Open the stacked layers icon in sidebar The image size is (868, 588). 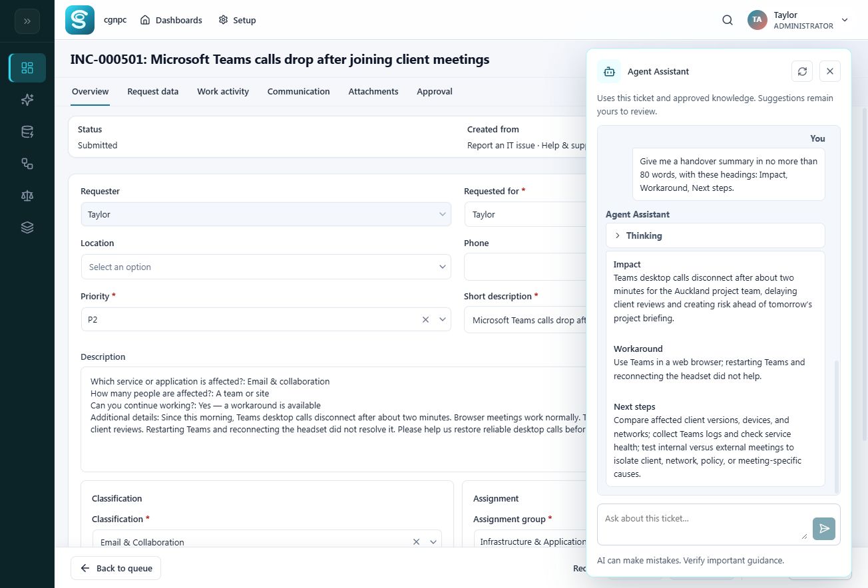pos(27,227)
